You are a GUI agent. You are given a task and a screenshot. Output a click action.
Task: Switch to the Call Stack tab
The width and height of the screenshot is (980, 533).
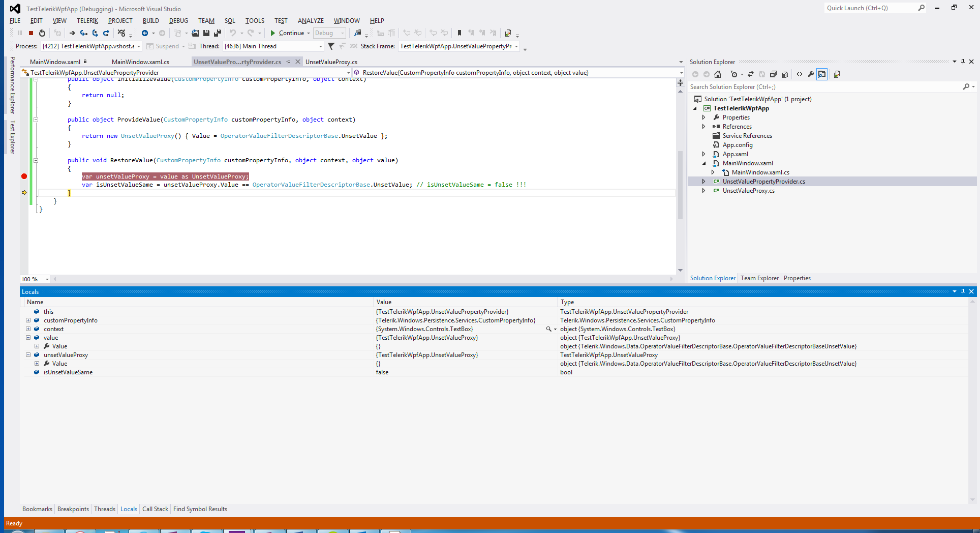155,509
